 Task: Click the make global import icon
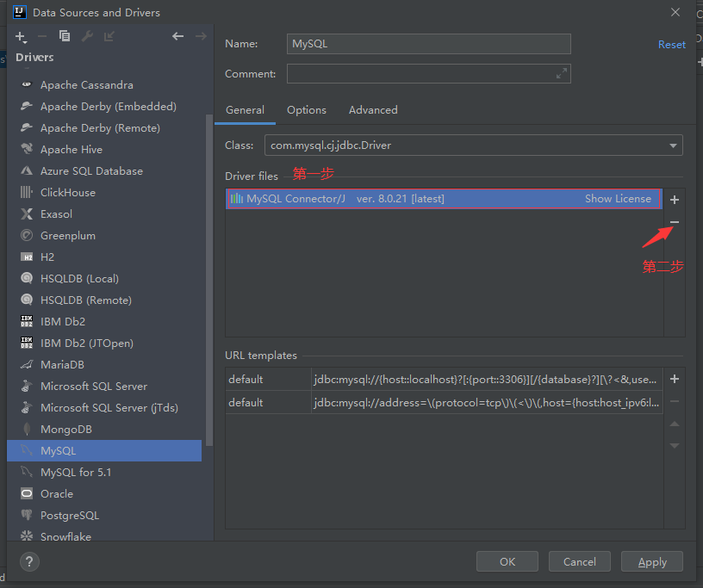[x=109, y=36]
